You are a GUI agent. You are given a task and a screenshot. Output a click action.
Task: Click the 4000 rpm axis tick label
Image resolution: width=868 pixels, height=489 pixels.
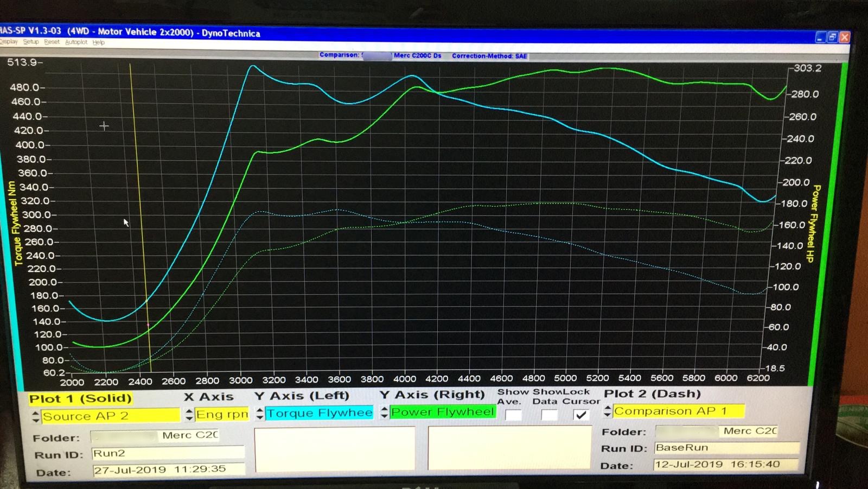point(404,379)
